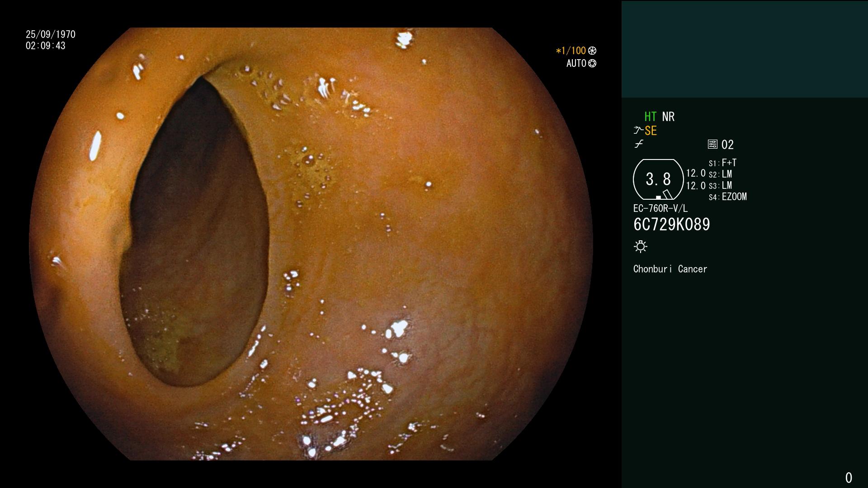Click the light source lamp icon
This screenshot has height=488, width=868.
coord(641,246)
